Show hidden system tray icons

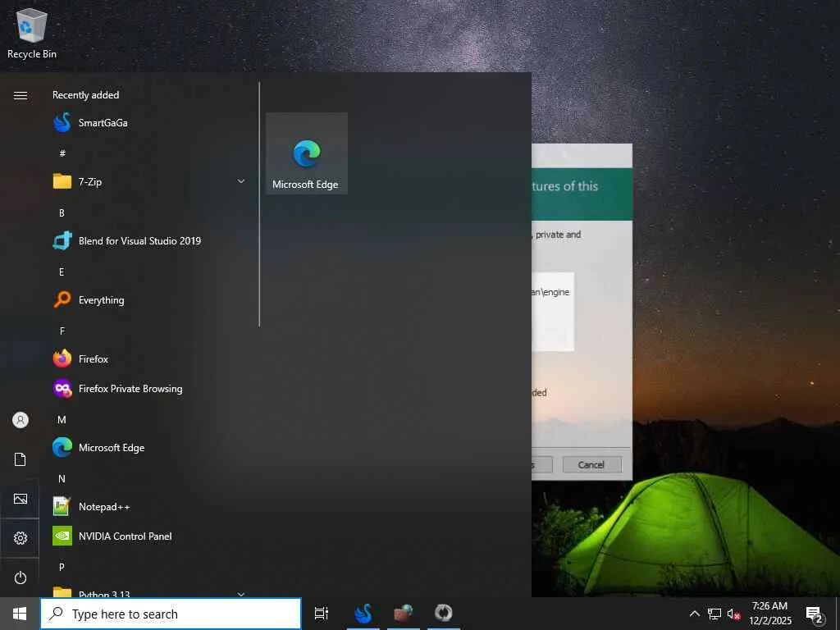tap(694, 614)
